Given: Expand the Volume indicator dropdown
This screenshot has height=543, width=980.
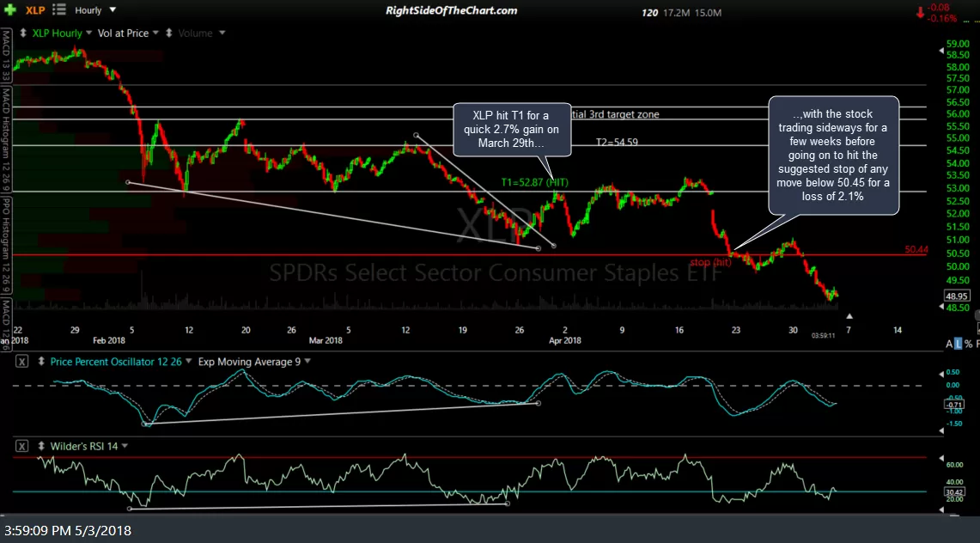Looking at the screenshot, I should [x=222, y=34].
